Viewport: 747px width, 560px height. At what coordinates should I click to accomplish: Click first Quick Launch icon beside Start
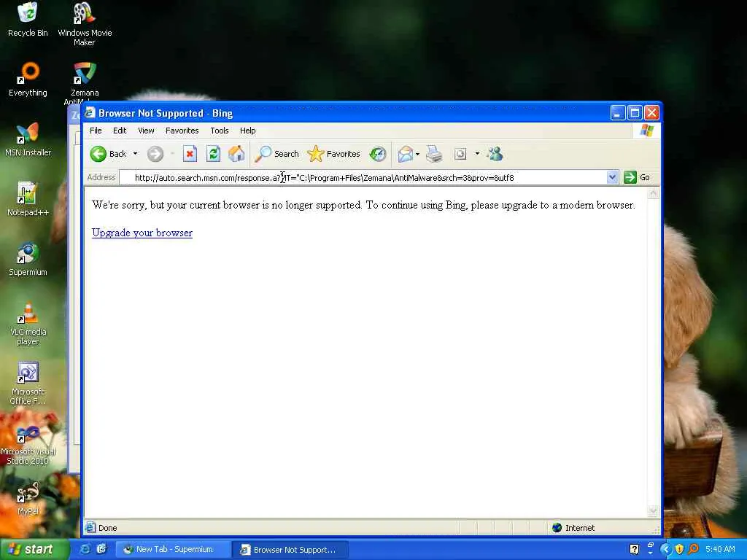(x=85, y=549)
